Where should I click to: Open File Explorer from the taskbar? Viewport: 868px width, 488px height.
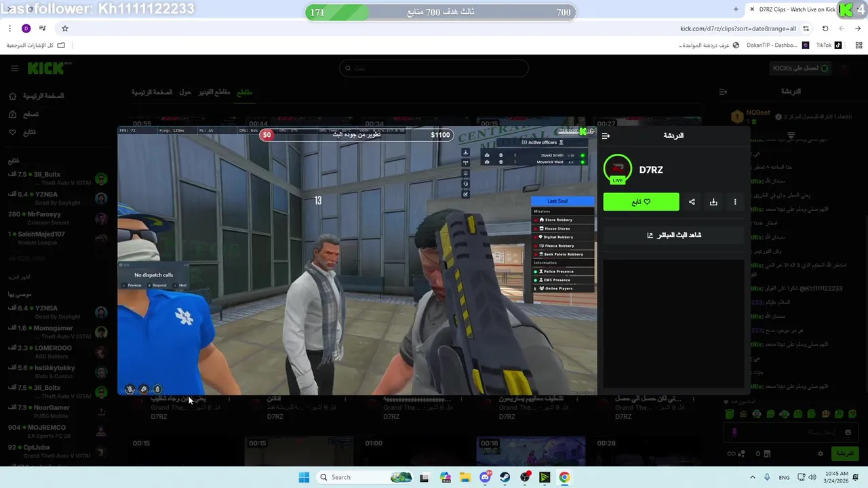[x=465, y=477]
